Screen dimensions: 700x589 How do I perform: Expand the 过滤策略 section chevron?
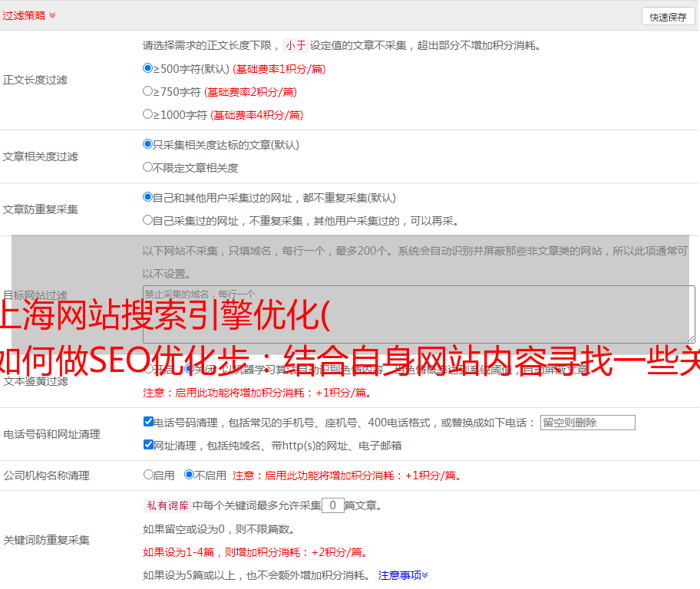[x=52, y=15]
